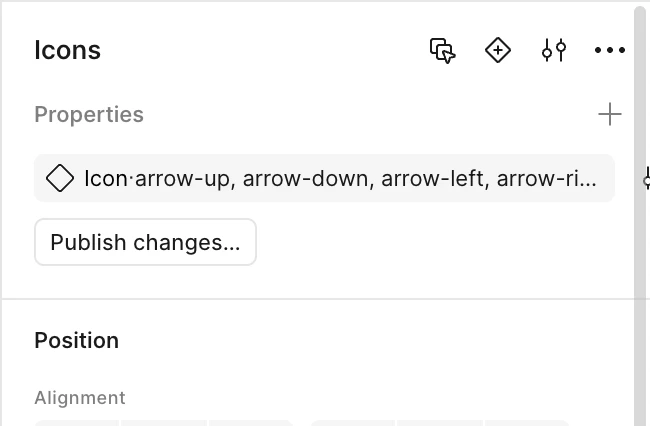Click the Properties section label
Viewport: 650px width, 426px height.
pos(89,114)
